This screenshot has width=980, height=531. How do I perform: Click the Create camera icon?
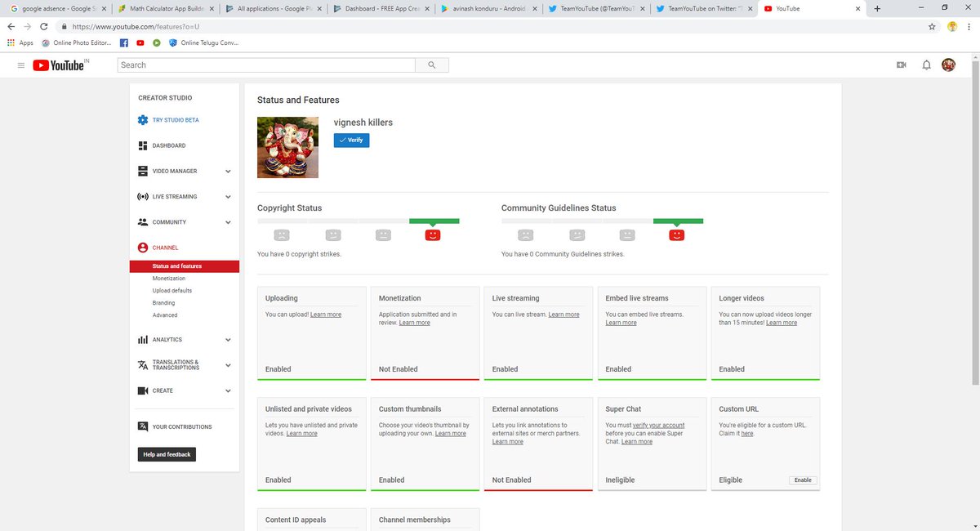(x=143, y=390)
